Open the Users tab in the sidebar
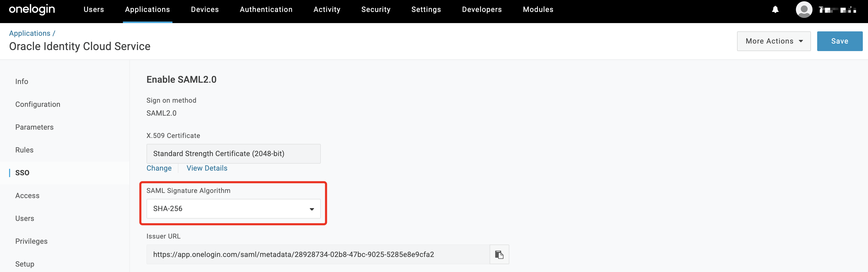 pos(25,218)
